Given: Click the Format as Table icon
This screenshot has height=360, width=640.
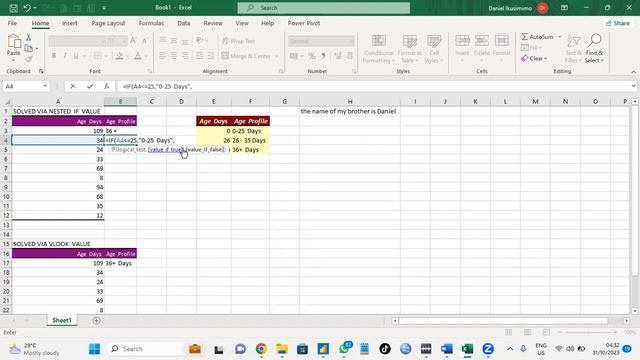Looking at the screenshot, I should tap(409, 41).
